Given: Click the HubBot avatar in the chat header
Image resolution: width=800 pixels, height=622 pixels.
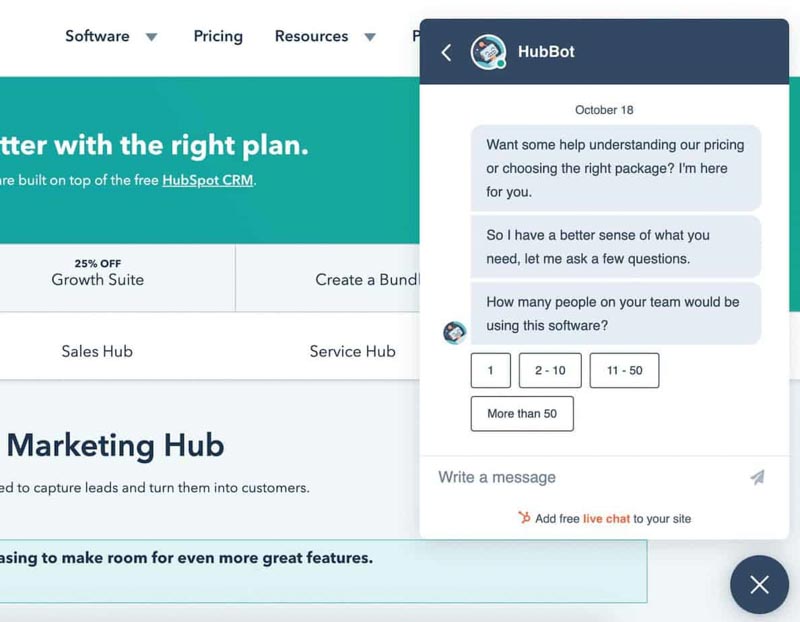Looking at the screenshot, I should [x=488, y=52].
